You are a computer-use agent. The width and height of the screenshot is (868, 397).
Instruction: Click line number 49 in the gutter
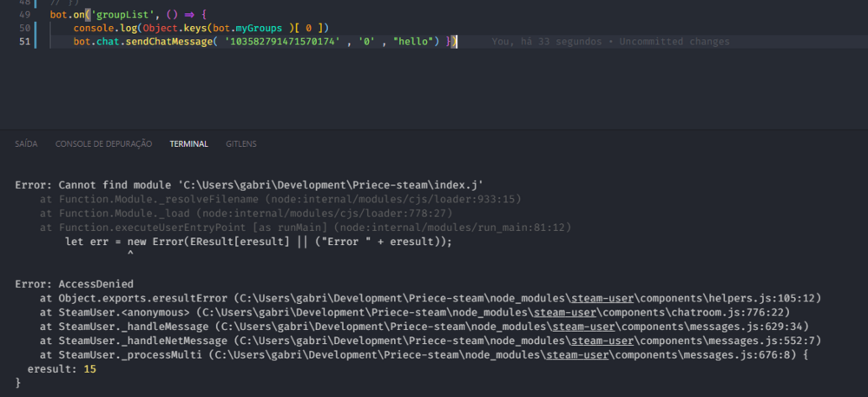[x=24, y=16]
